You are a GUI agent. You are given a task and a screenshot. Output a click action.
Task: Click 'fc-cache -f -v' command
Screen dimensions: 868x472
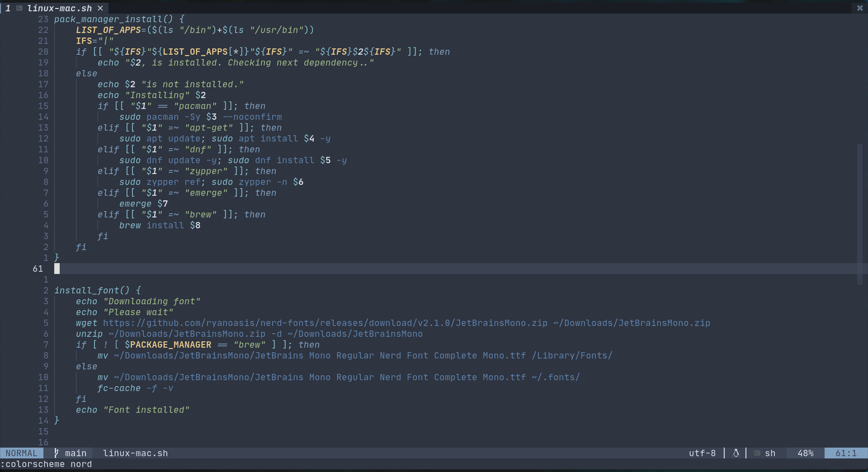136,388
